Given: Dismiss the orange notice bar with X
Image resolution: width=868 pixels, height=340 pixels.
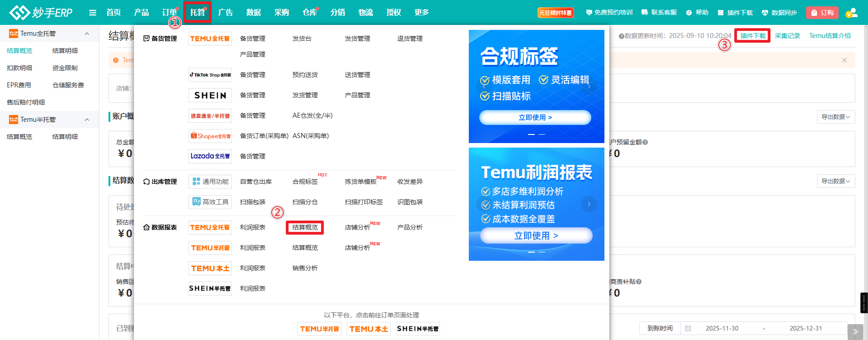Looking at the screenshot, I should 844,60.
